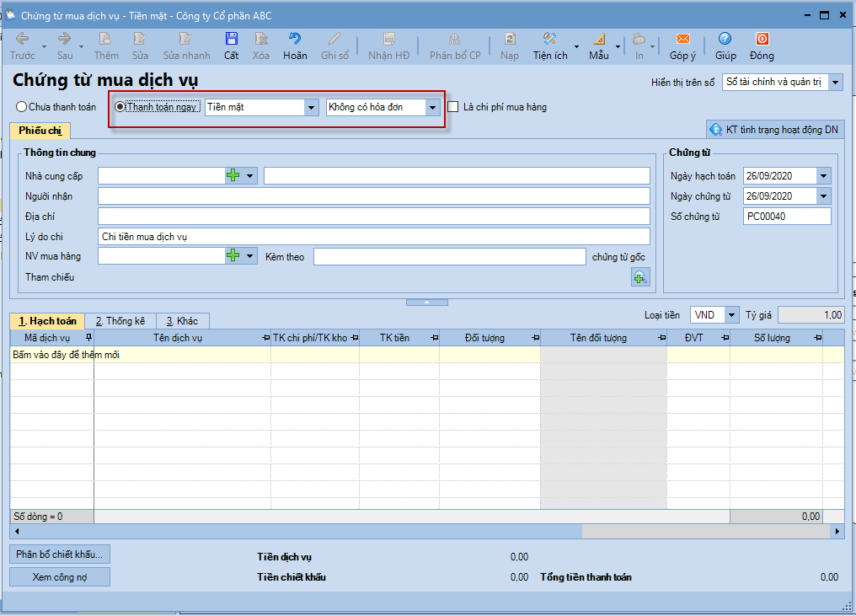
Task: Click the Tỷ giá value field
Action: 811,315
